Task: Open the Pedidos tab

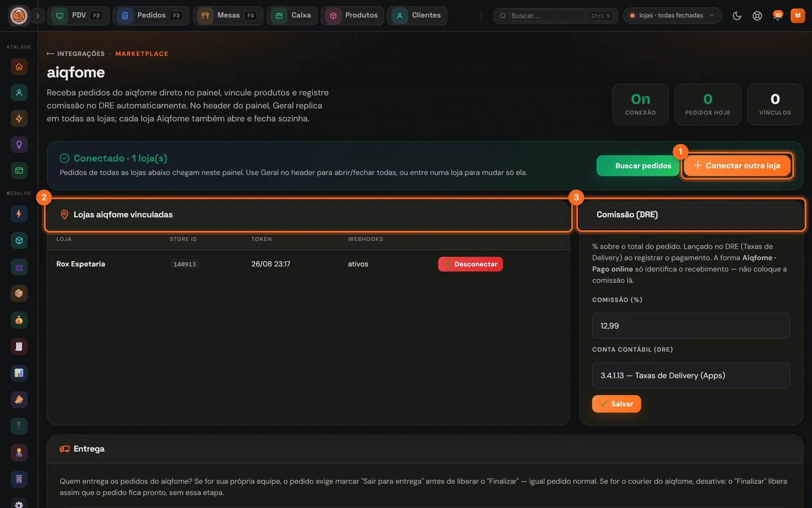Action: pos(151,16)
